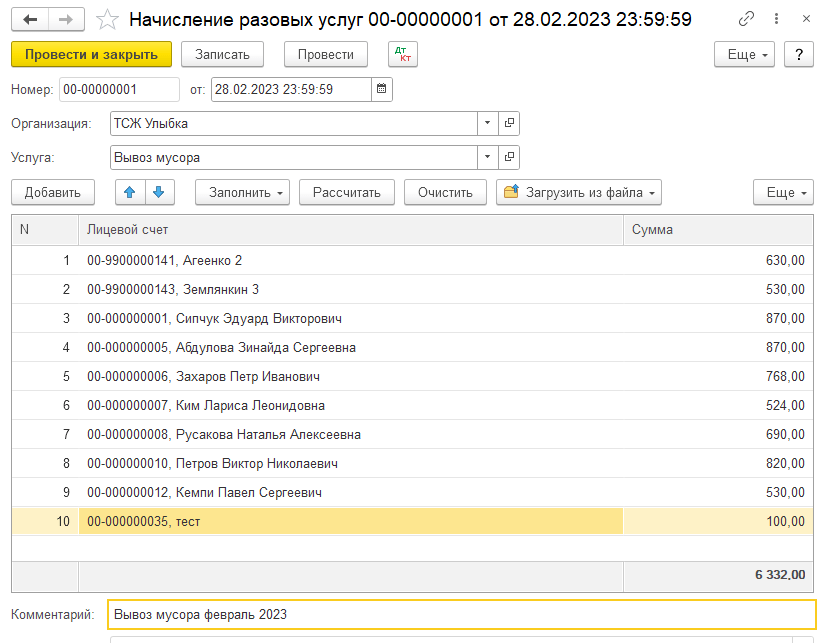Select row 00-000000035, тест
829x643 pixels.
tap(412, 521)
